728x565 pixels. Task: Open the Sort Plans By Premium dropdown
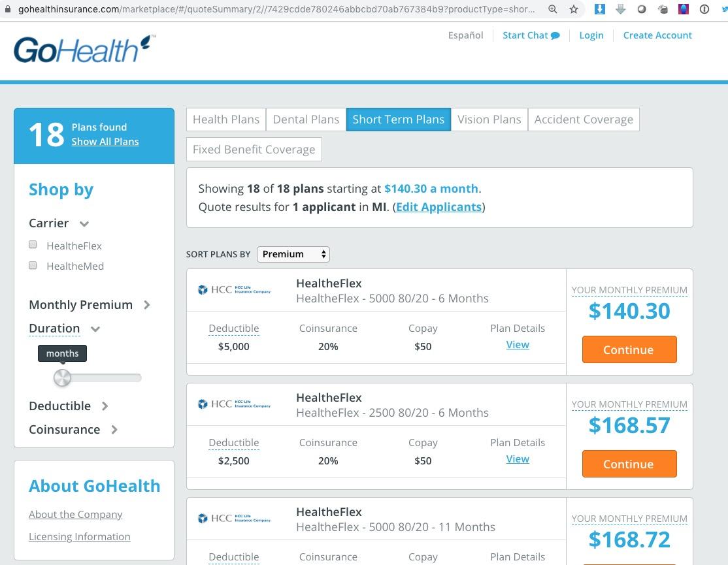(x=293, y=254)
